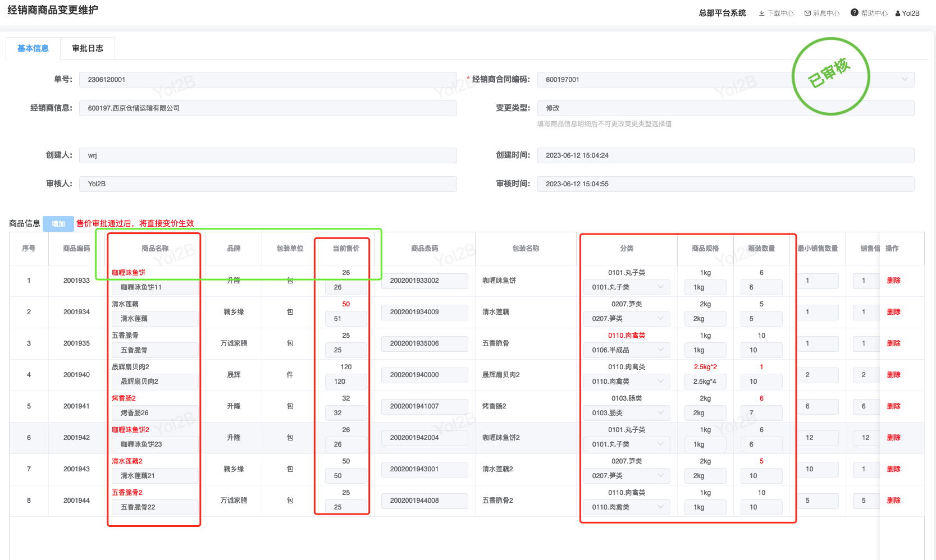Delete the row for product 2001940
This screenshot has width=936, height=560.
pyautogui.click(x=894, y=375)
